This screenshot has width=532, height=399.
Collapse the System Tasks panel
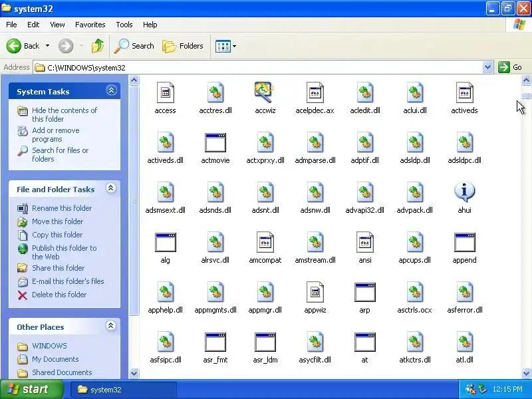[111, 90]
